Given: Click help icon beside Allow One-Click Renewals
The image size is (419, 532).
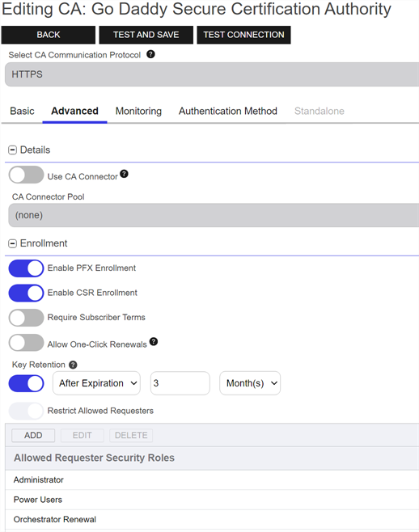Looking at the screenshot, I should [154, 341].
